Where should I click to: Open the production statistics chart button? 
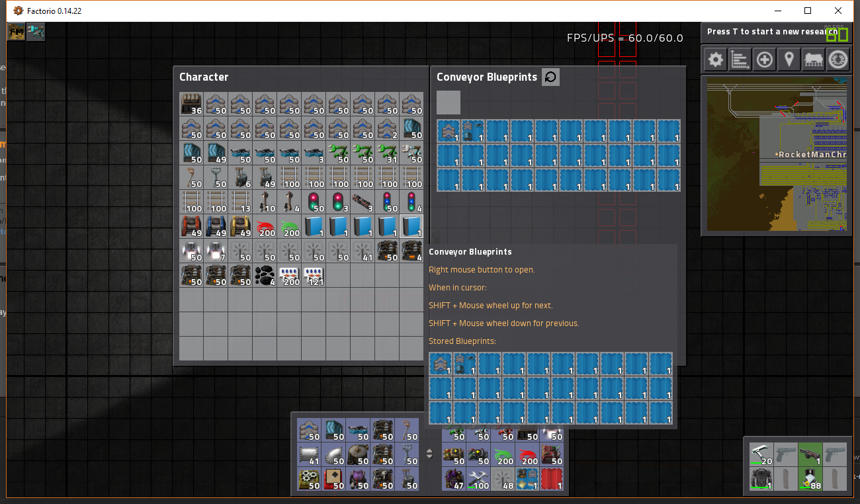tap(740, 60)
